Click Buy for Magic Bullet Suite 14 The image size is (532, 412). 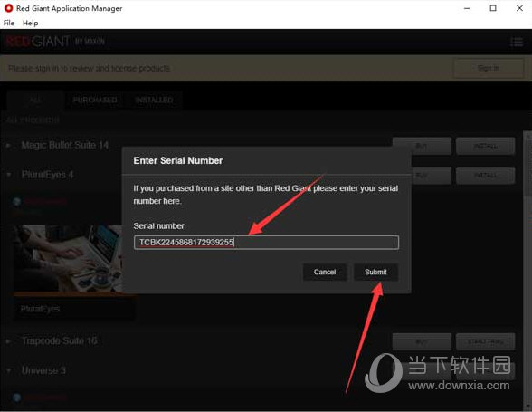coord(422,146)
